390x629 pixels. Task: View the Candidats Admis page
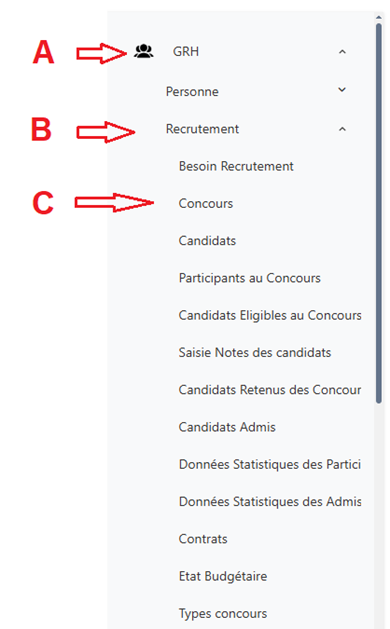point(227,427)
